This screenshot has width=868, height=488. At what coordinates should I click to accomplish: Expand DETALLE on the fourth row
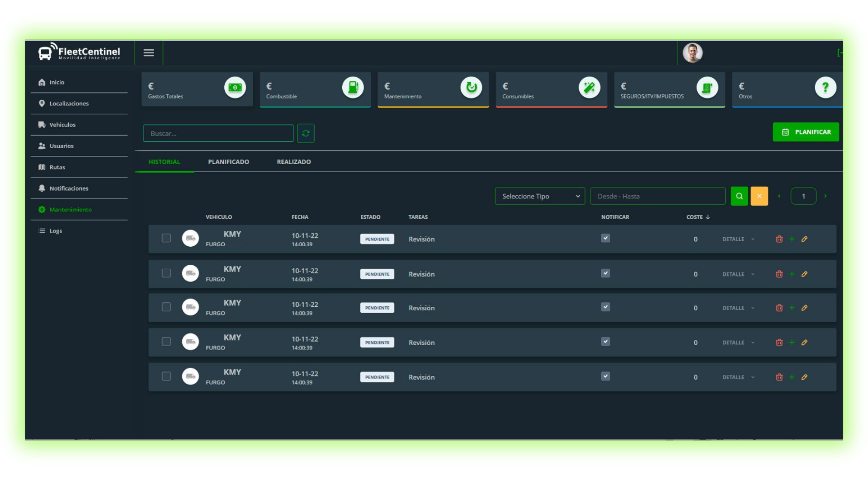pos(738,343)
